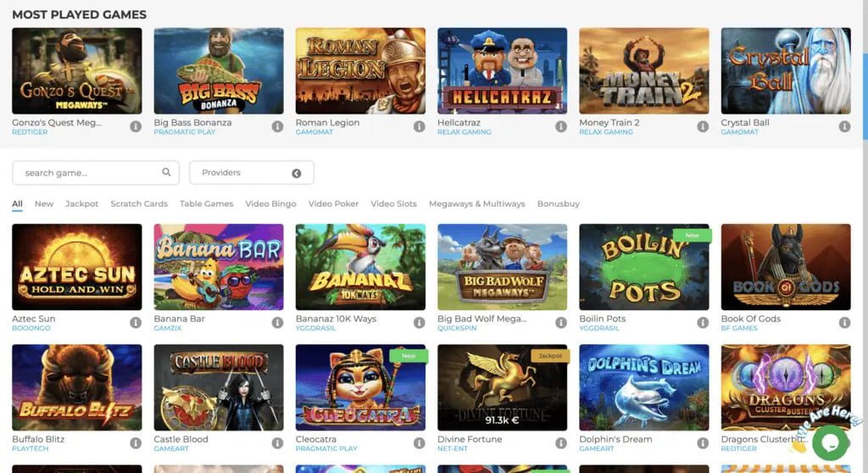Open the Jackpot category tab
Viewport: 868px width, 473px height.
pyautogui.click(x=81, y=203)
